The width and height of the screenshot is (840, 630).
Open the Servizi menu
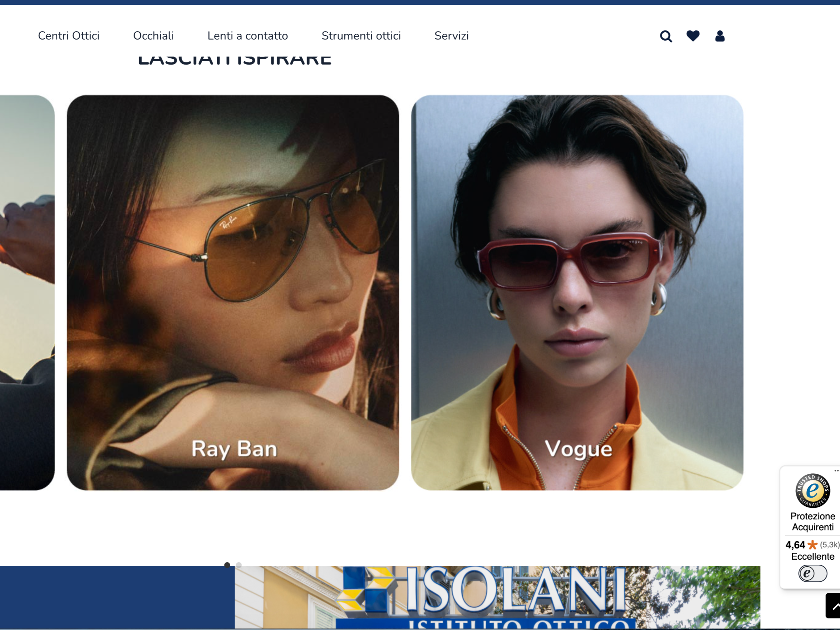[x=451, y=36]
